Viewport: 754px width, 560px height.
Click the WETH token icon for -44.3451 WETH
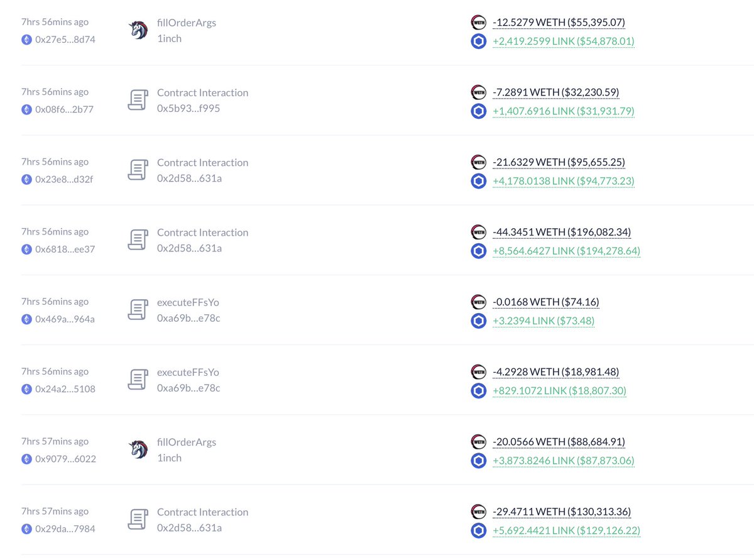point(479,232)
